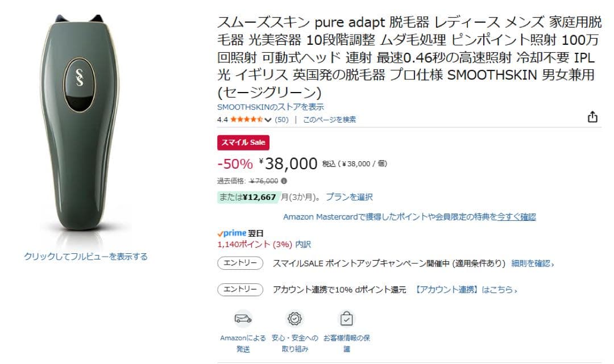This screenshot has width=614, height=364.
Task: Click the お客様情報の保護 protection icon
Action: [347, 319]
